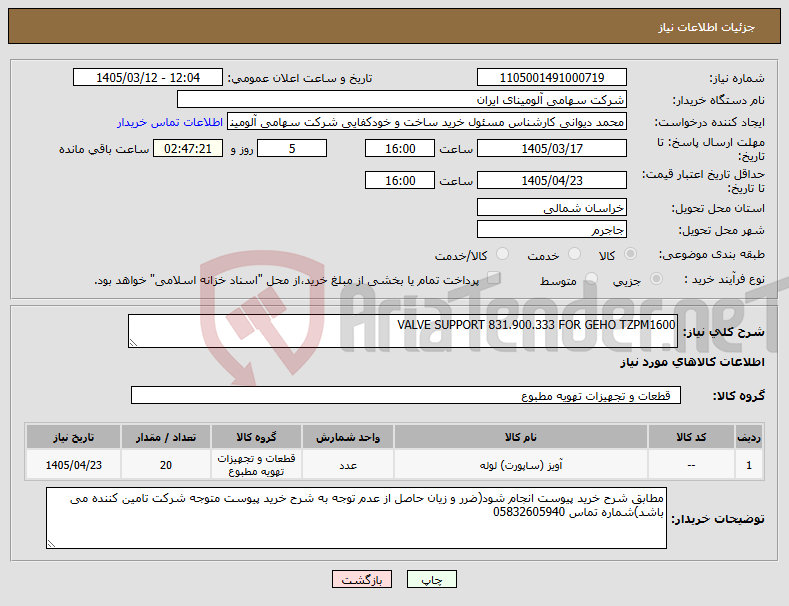Click the اطلاعات کالاهای مورد نیاز section heading

tap(692, 362)
